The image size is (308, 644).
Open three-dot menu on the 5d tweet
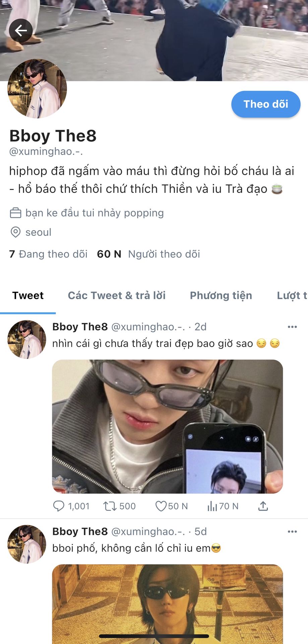pyautogui.click(x=292, y=531)
